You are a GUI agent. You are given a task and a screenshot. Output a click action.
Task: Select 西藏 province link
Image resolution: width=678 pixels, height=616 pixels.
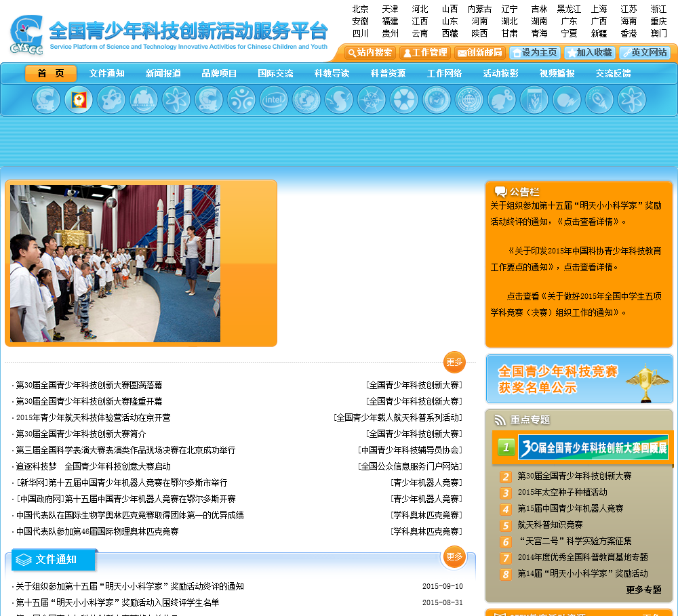click(450, 33)
